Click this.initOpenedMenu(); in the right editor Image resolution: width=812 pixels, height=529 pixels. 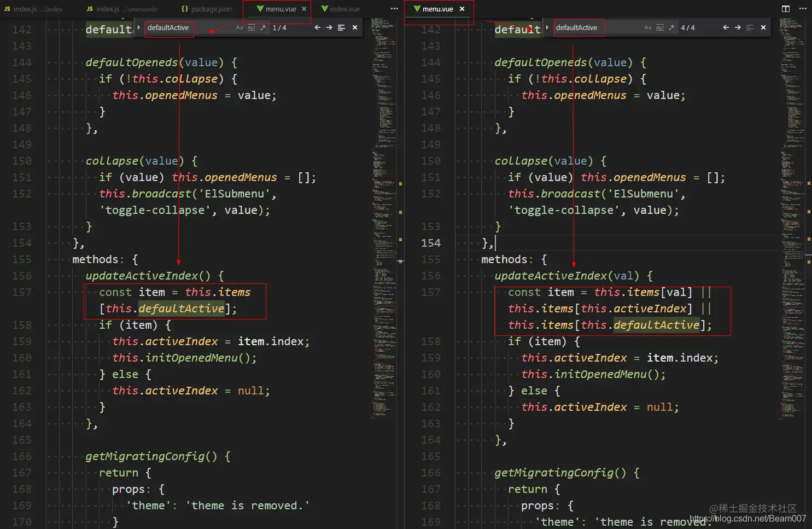coord(593,374)
